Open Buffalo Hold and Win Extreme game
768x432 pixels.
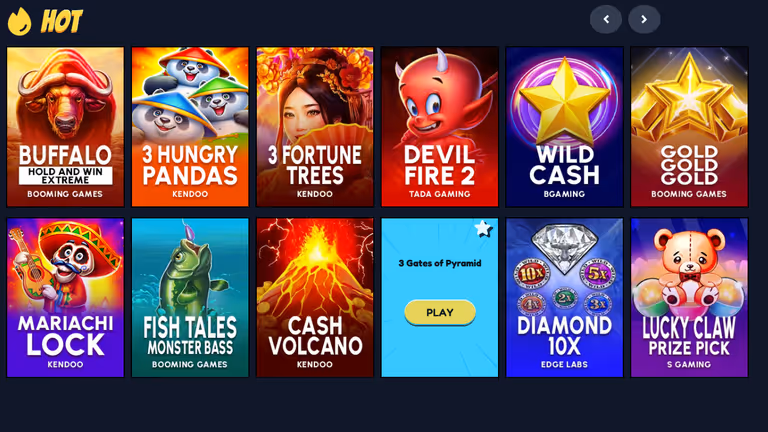65,127
